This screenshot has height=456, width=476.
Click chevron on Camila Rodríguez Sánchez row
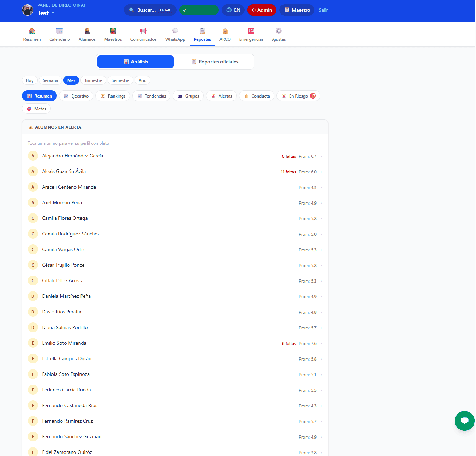pyautogui.click(x=321, y=234)
